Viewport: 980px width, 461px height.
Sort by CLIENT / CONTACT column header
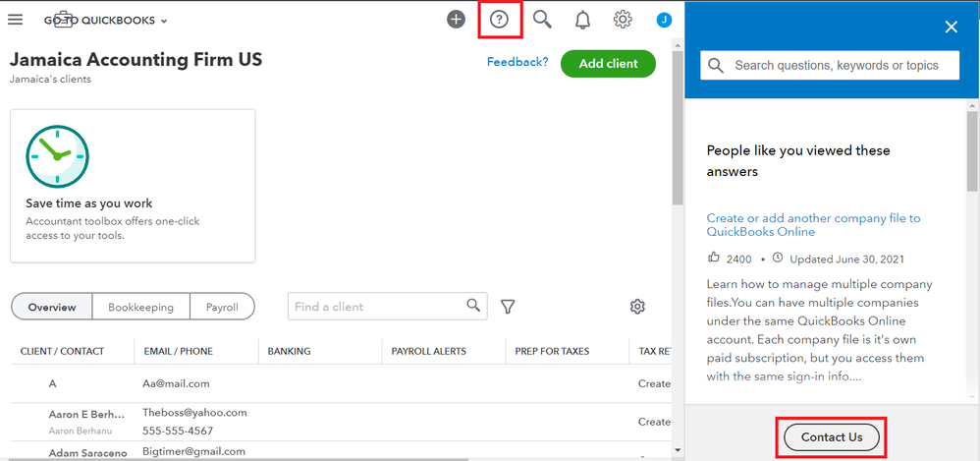click(x=62, y=351)
